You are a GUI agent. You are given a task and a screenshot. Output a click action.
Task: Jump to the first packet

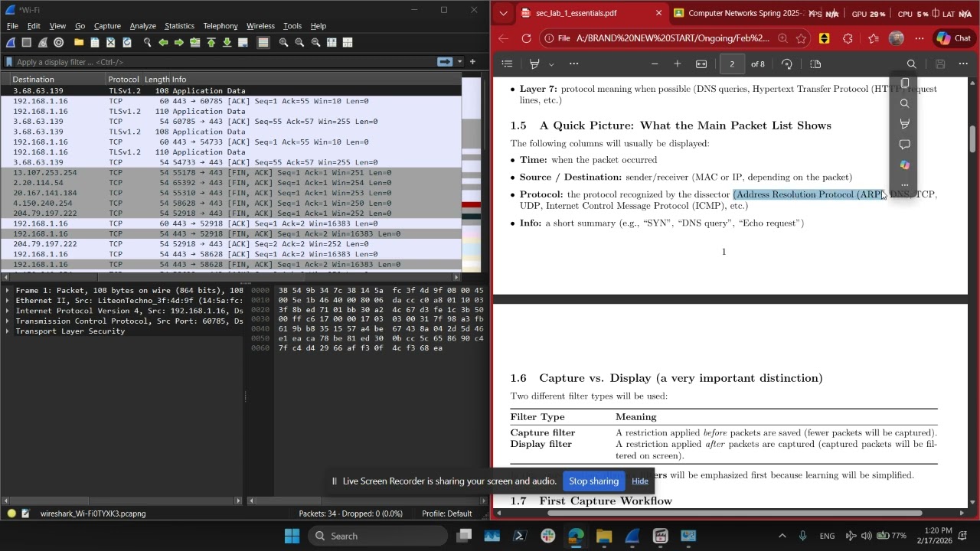tap(211, 43)
